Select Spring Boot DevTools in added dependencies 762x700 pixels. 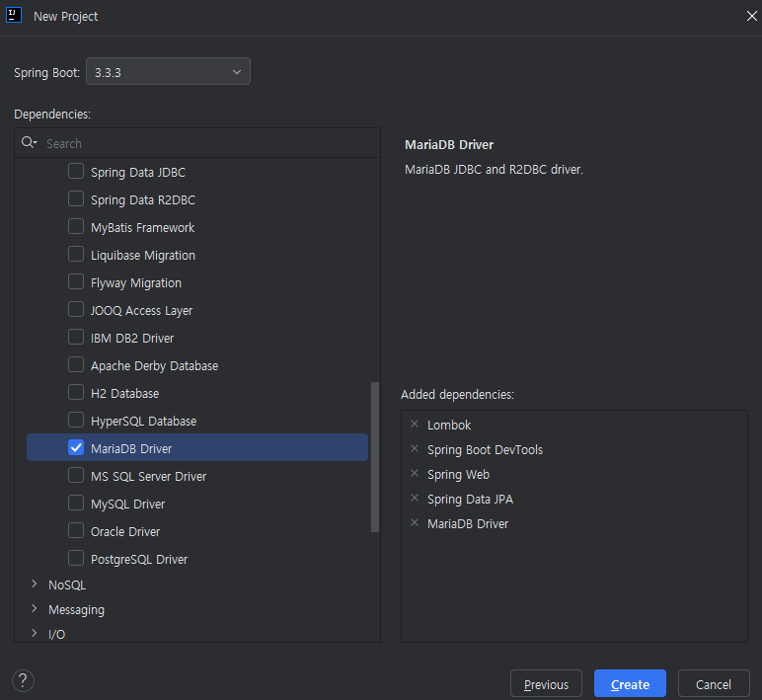click(x=485, y=449)
